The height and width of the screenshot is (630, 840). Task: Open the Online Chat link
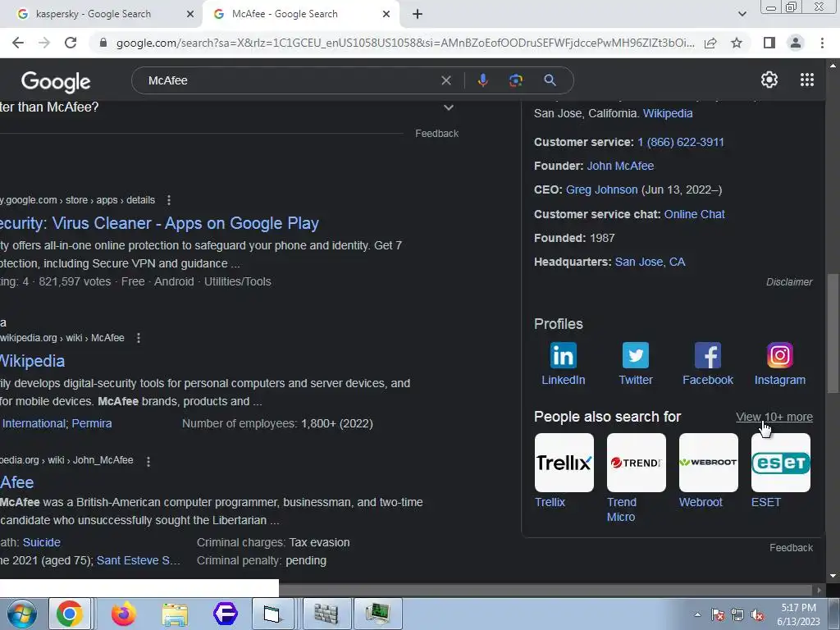coord(694,214)
